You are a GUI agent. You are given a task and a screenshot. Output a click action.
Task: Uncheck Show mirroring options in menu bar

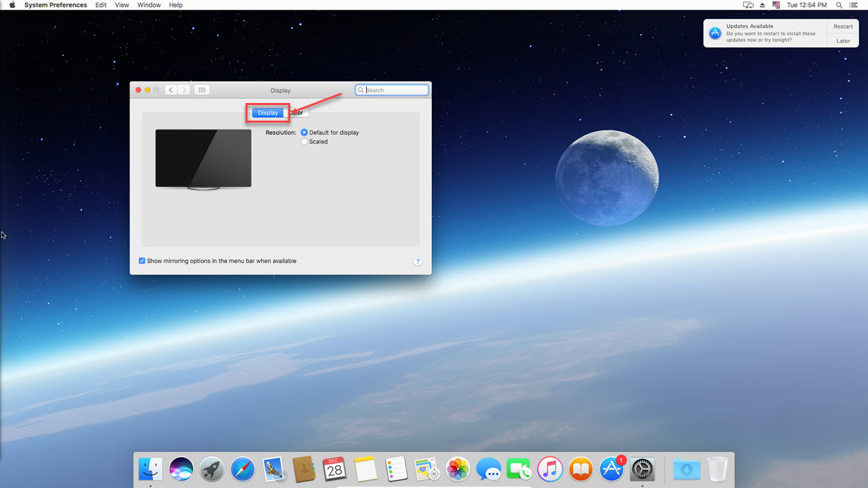tap(142, 260)
